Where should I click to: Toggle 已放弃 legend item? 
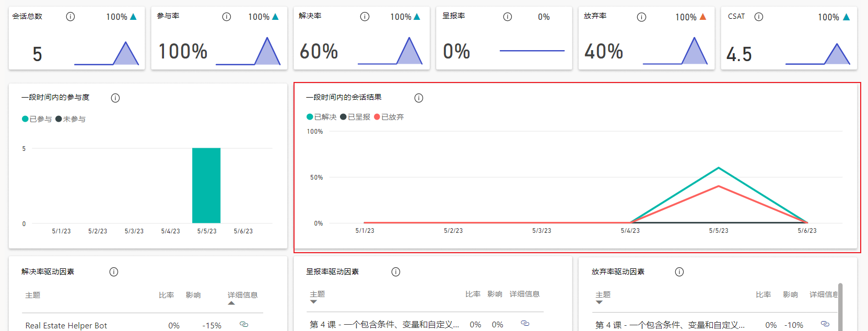pyautogui.click(x=389, y=117)
